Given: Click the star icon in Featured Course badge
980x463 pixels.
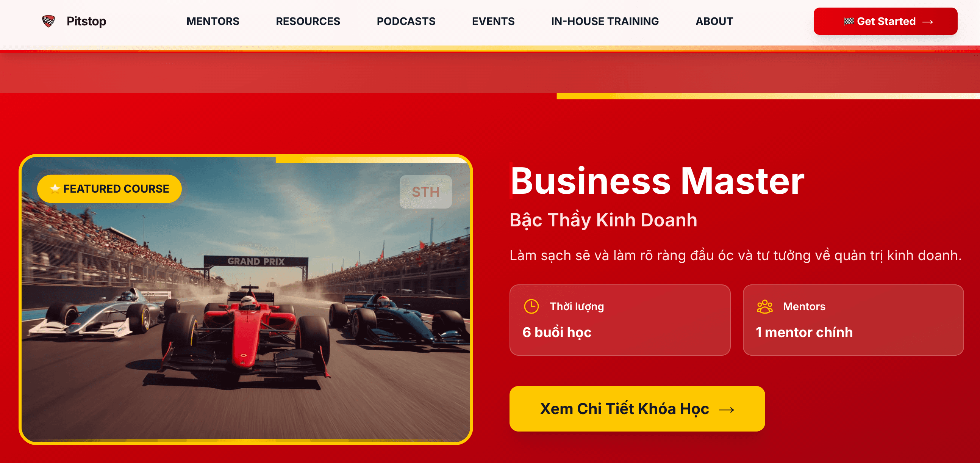Looking at the screenshot, I should [x=55, y=188].
